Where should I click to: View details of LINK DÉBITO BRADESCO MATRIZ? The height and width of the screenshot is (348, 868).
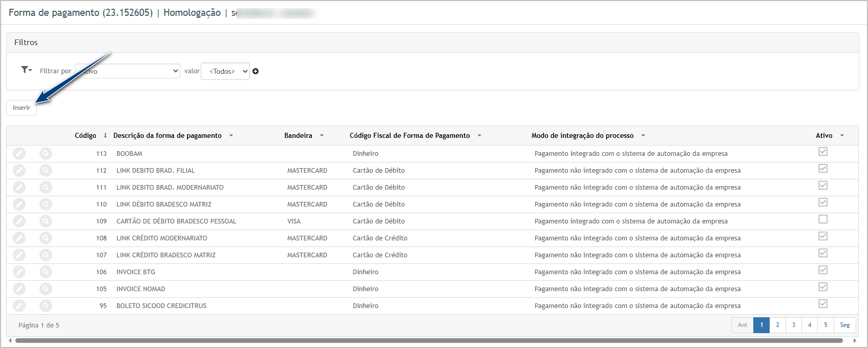46,204
